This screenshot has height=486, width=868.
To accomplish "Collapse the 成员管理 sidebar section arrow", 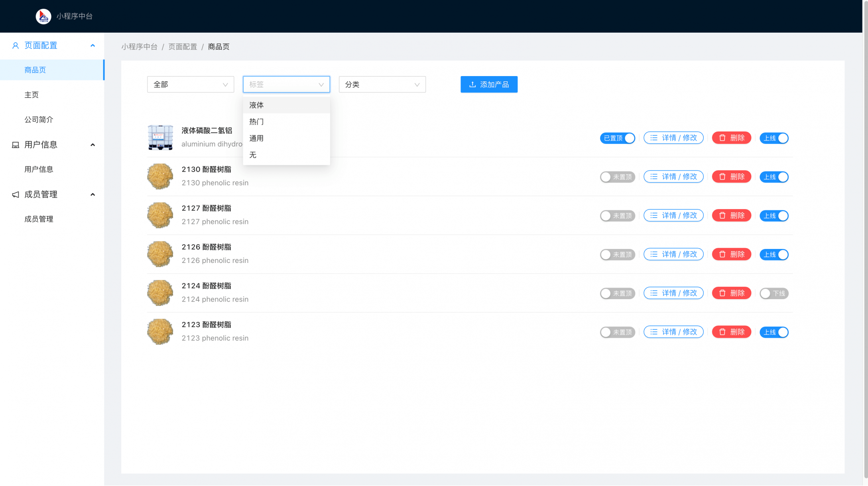I will tap(93, 195).
